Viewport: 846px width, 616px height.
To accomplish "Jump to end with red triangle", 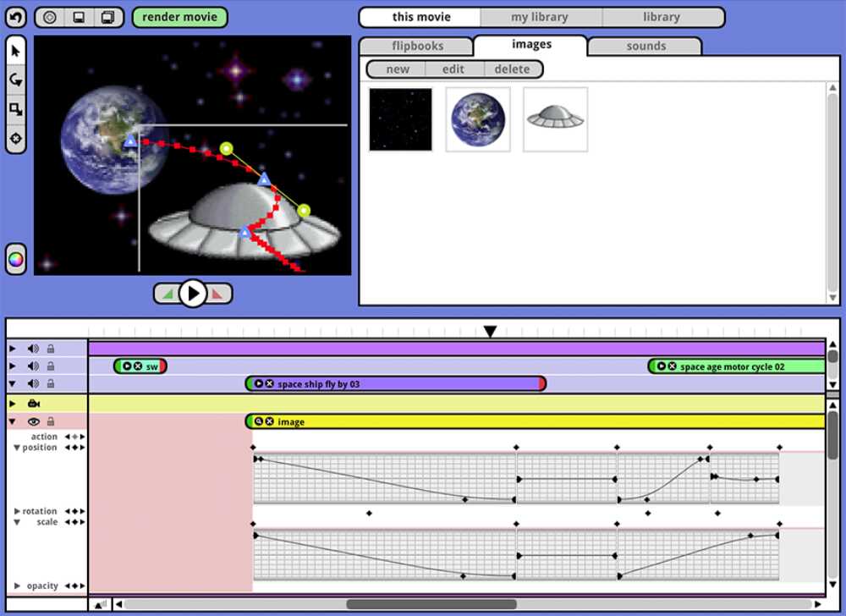I will click(x=217, y=294).
